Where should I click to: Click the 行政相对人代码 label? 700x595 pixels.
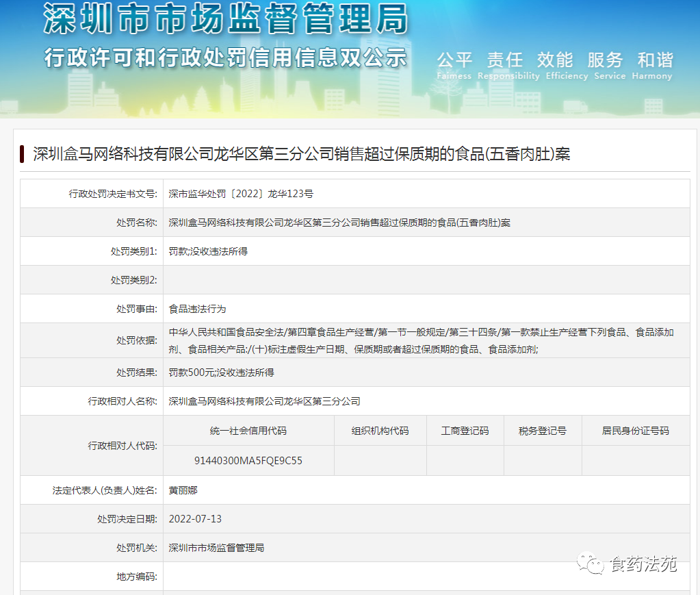pyautogui.click(x=122, y=446)
